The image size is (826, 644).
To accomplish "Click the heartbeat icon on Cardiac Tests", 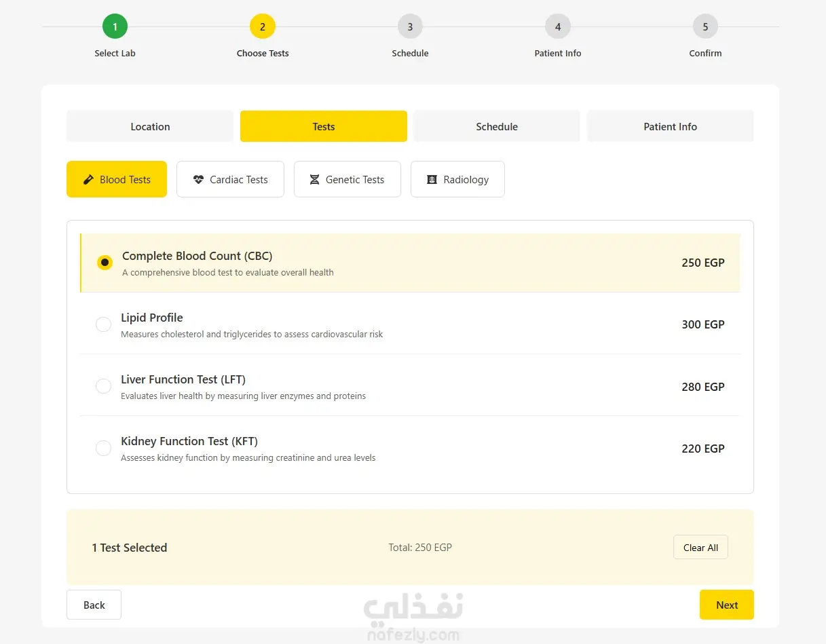I will (x=198, y=180).
